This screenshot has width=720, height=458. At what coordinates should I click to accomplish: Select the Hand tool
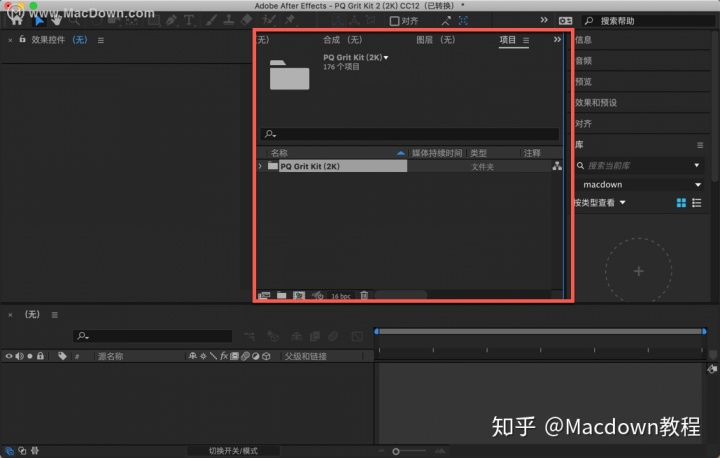pos(56,20)
